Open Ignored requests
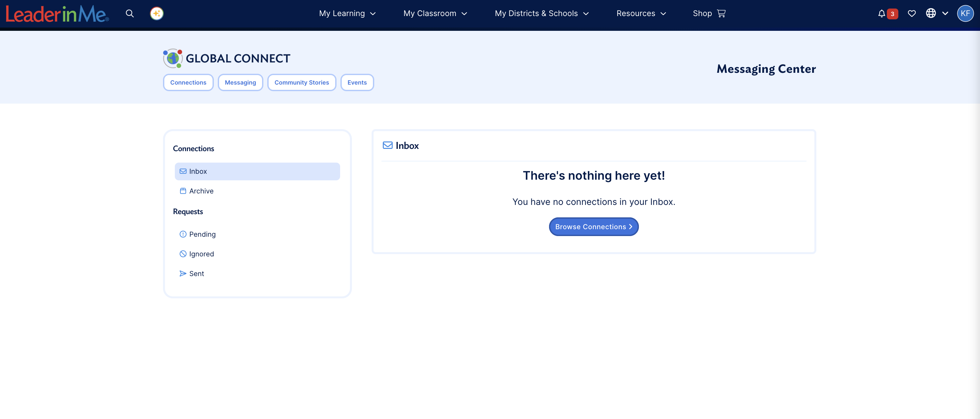The height and width of the screenshot is (419, 980). click(x=257, y=254)
